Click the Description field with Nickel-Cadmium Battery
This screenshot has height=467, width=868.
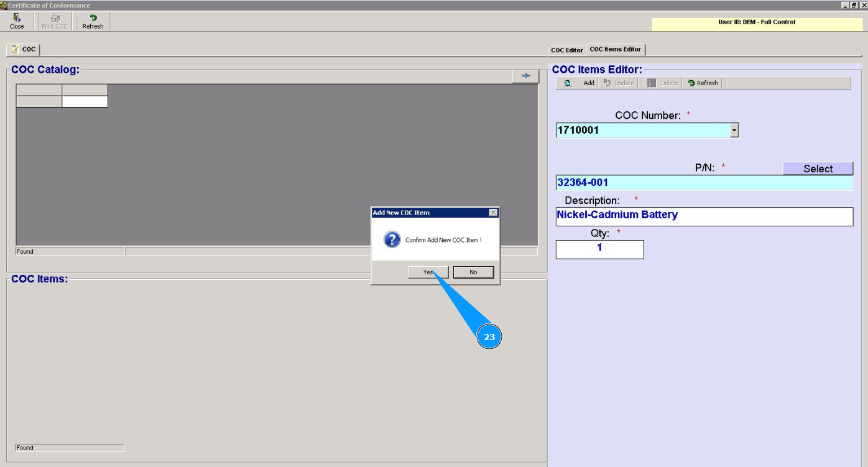pos(704,216)
